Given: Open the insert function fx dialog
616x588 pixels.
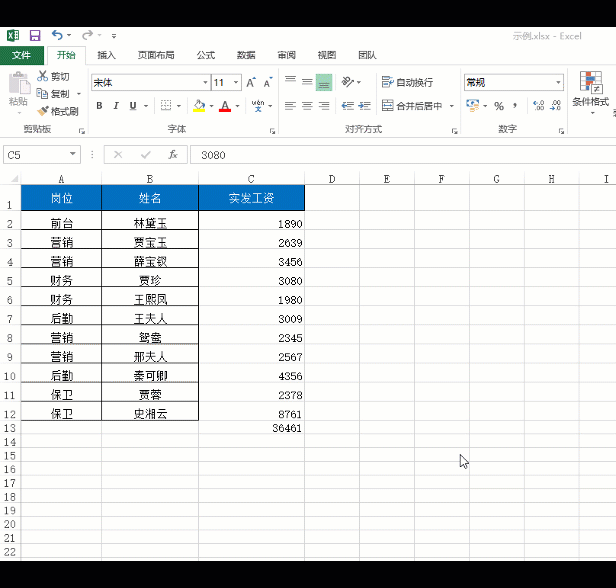Looking at the screenshot, I should click(x=173, y=155).
